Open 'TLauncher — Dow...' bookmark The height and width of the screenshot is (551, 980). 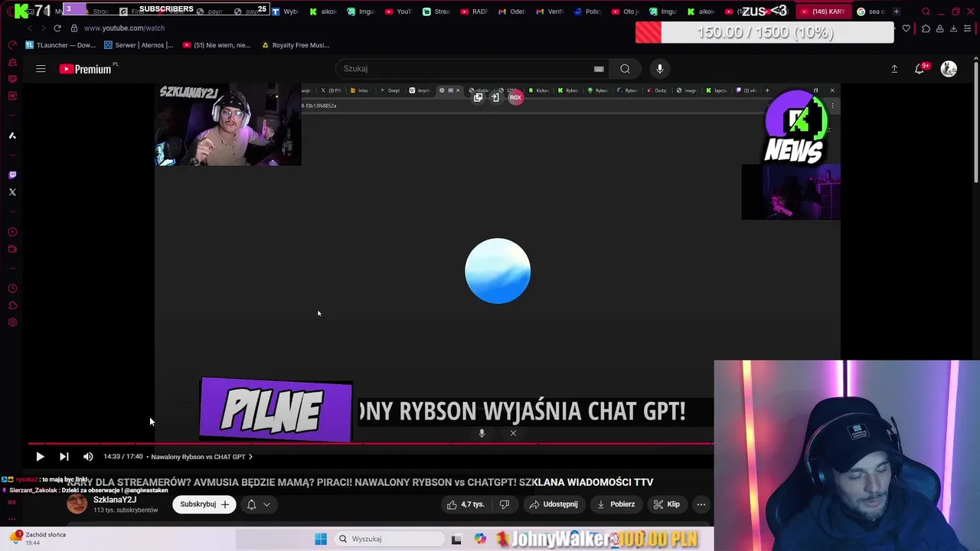(60, 45)
